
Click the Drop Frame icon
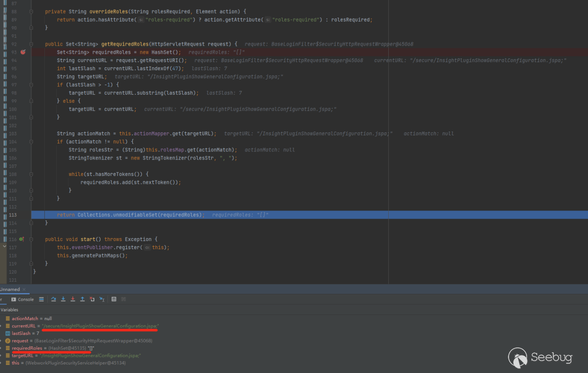click(92, 299)
